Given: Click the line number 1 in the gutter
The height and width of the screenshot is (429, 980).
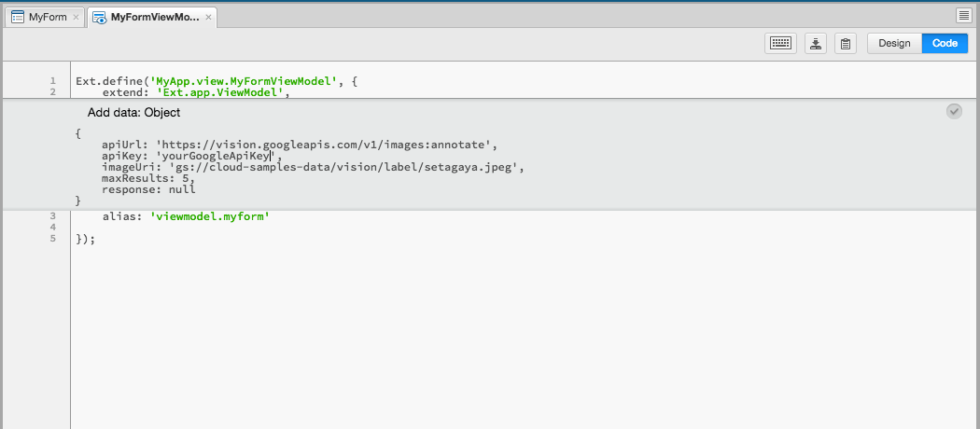Looking at the screenshot, I should tap(53, 80).
